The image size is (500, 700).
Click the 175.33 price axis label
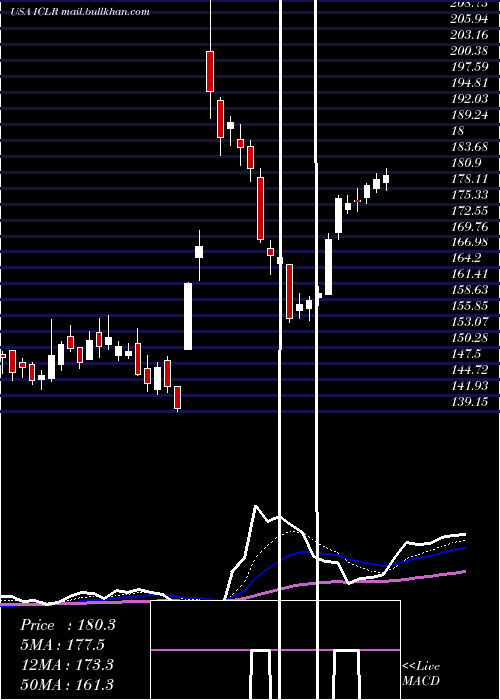click(469, 195)
